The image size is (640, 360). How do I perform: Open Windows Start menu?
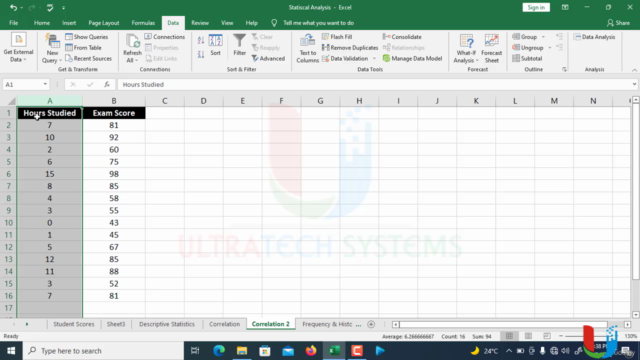coord(11,351)
